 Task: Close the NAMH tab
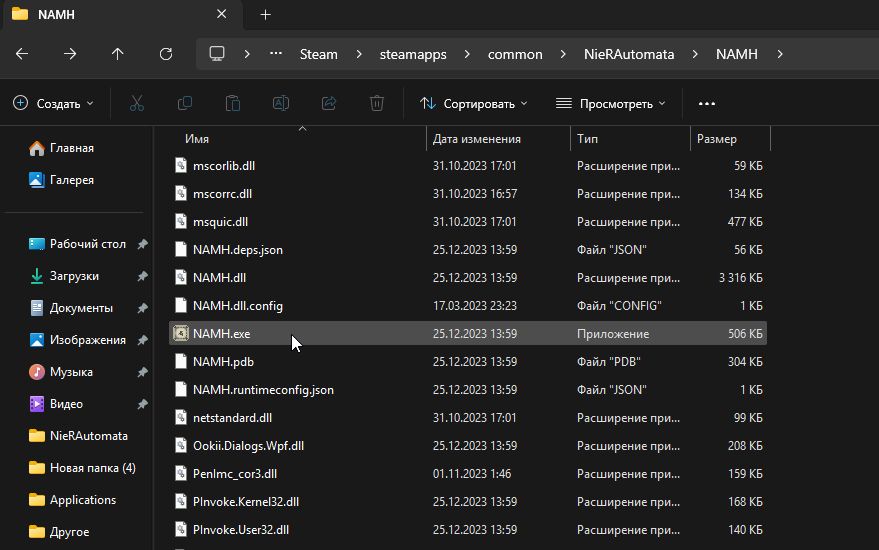coord(221,14)
